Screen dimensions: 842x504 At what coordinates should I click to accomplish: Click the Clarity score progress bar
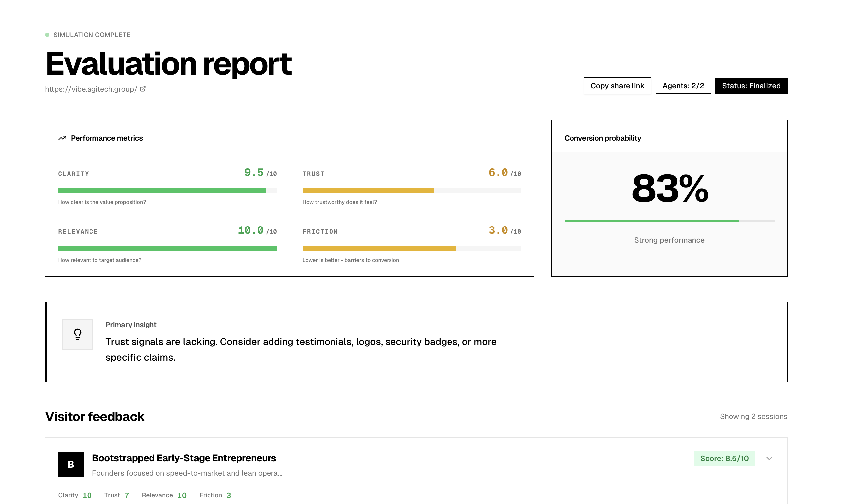[167, 190]
